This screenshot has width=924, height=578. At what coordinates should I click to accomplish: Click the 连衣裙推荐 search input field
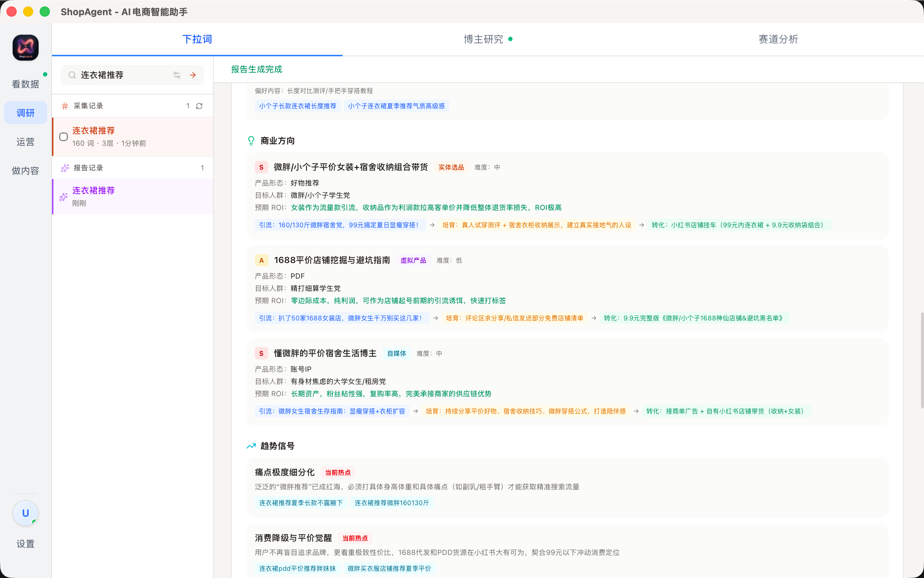pos(122,75)
